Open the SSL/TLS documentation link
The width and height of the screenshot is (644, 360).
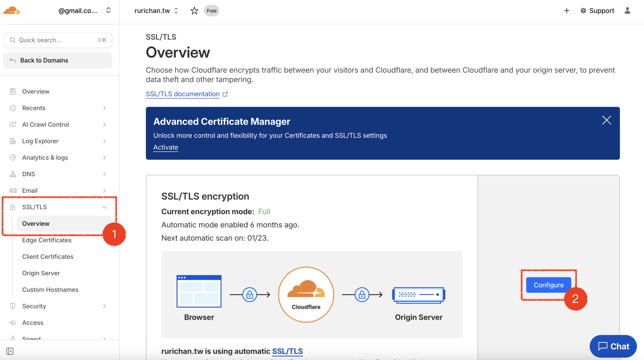click(183, 94)
